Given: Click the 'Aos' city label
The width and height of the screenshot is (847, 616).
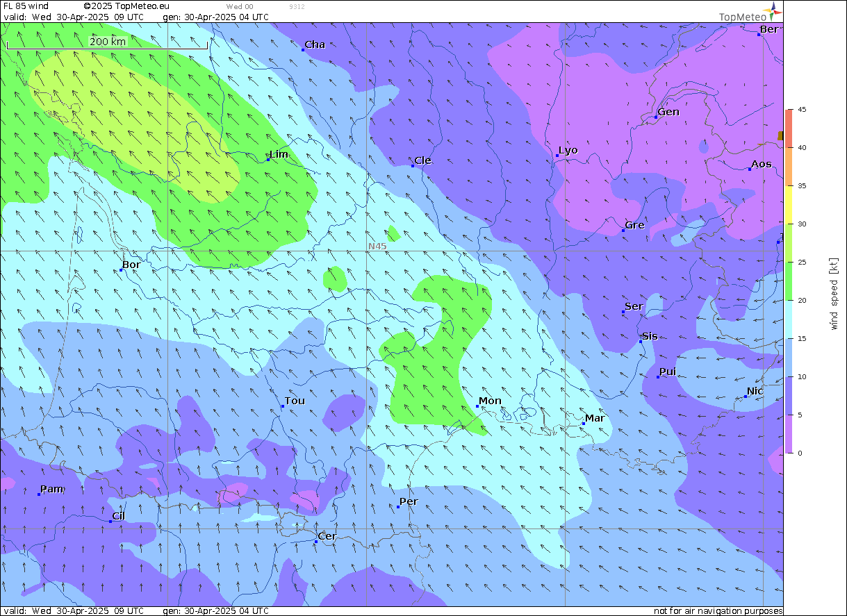Looking at the screenshot, I should 762,164.
